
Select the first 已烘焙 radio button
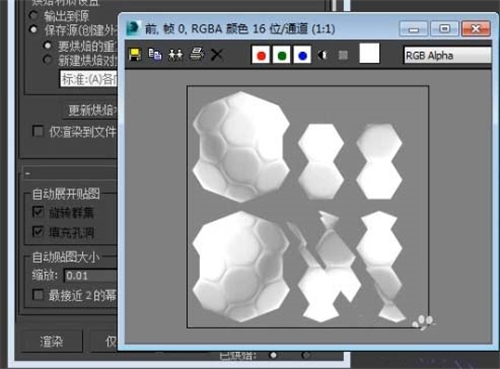(273, 355)
